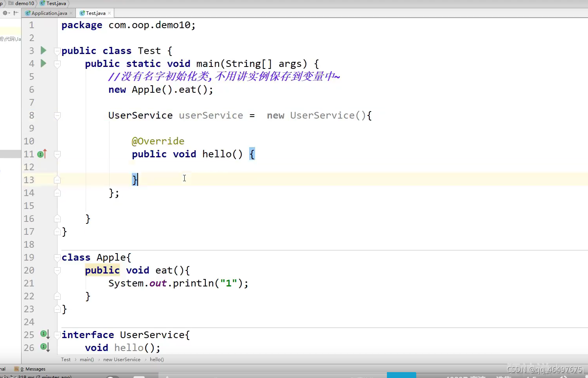The height and width of the screenshot is (378, 588).
Task: Click implemented-method gutter icon on line 26
Action: point(45,347)
